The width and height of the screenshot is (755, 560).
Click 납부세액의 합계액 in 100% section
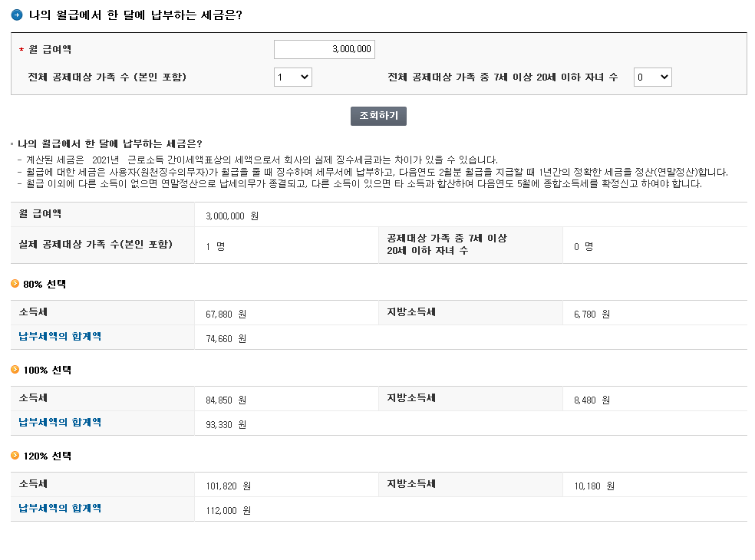[60, 422]
